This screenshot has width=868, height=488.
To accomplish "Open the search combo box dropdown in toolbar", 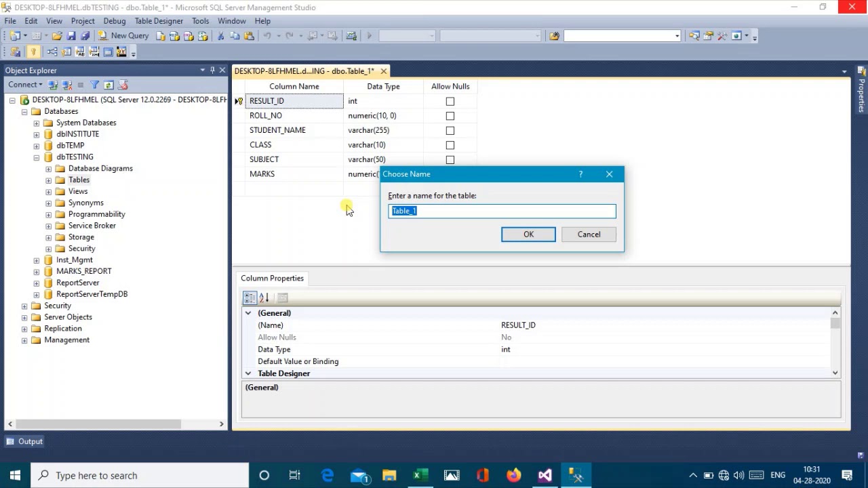I will click(677, 36).
